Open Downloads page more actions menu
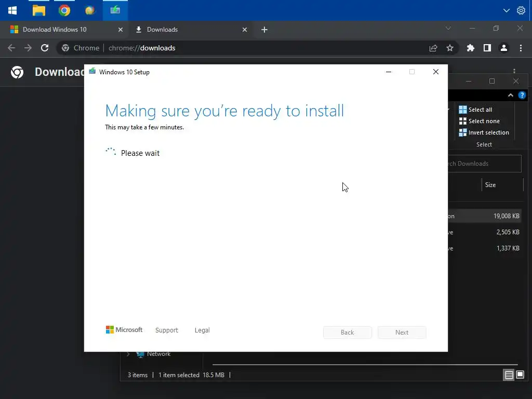 pyautogui.click(x=514, y=71)
